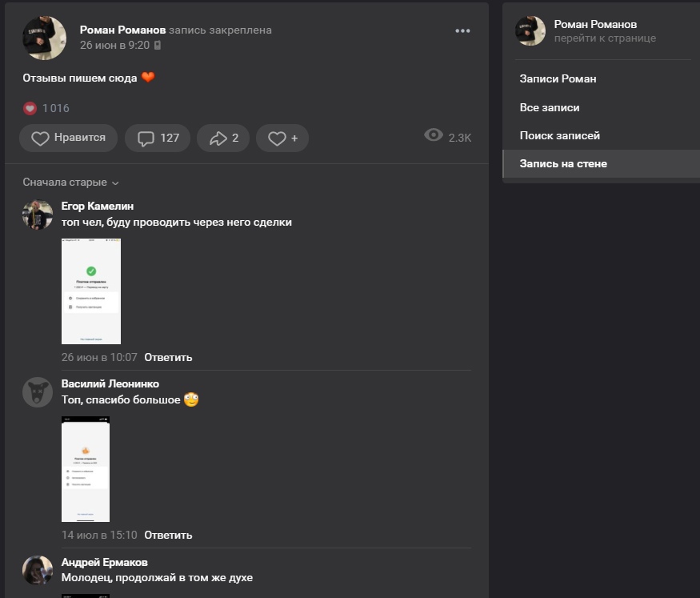Toggle the Нравится like button
The width and height of the screenshot is (700, 598).
point(69,138)
